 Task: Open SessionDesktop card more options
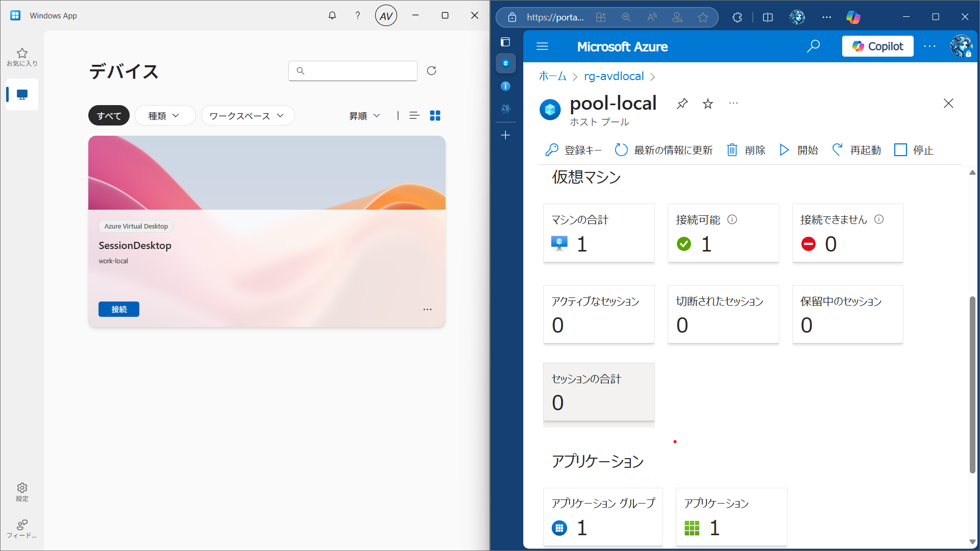[x=427, y=309]
